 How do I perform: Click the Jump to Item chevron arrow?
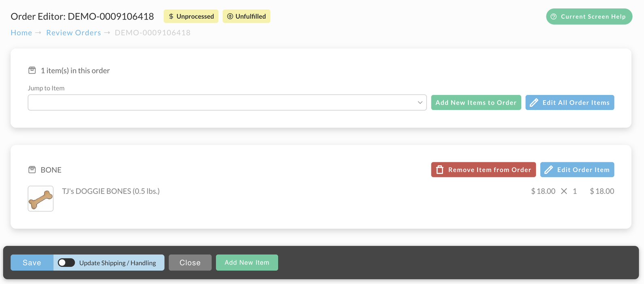tap(420, 103)
